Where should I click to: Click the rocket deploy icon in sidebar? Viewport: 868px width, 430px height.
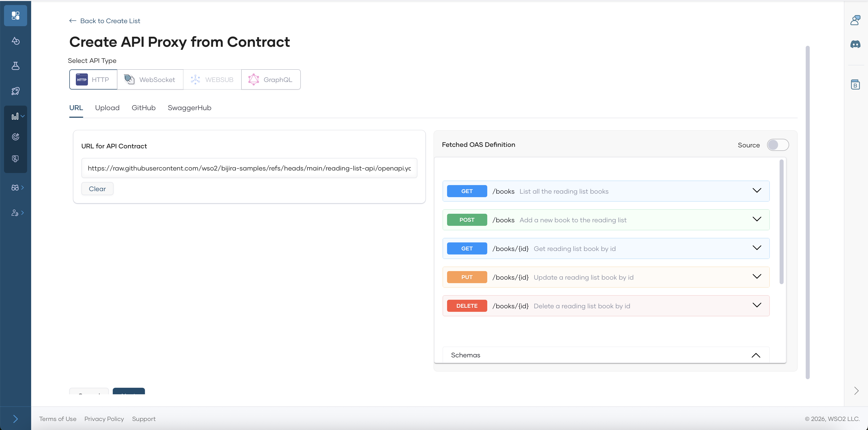coord(16,91)
